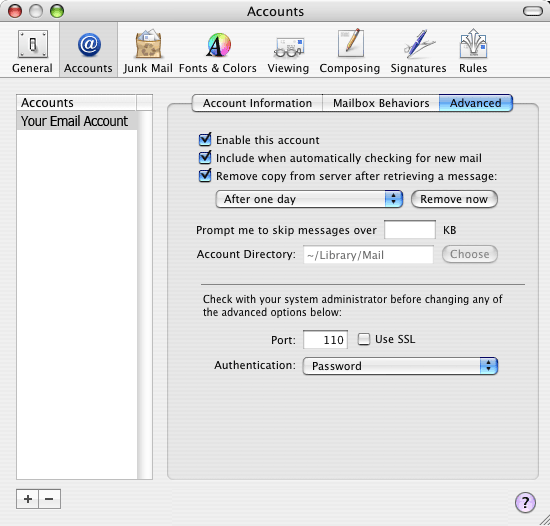Open the Rules preferences pane
The image size is (550, 526).
click(x=473, y=50)
